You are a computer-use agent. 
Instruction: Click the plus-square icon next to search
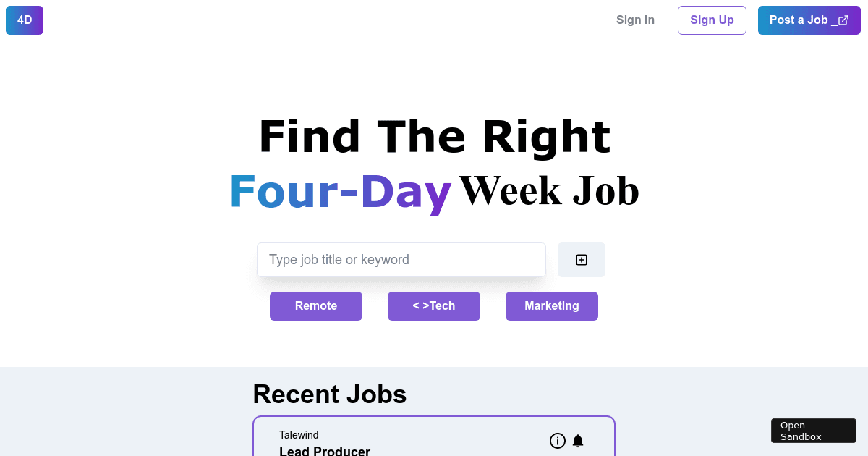pos(582,260)
